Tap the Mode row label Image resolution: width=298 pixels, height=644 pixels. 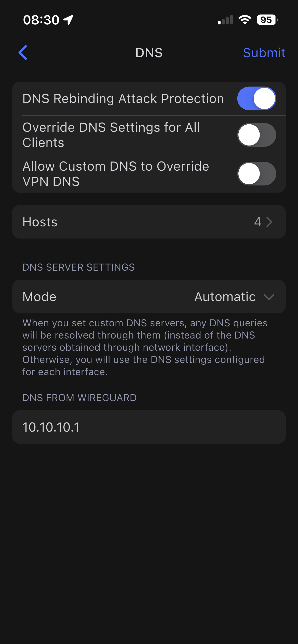click(39, 297)
